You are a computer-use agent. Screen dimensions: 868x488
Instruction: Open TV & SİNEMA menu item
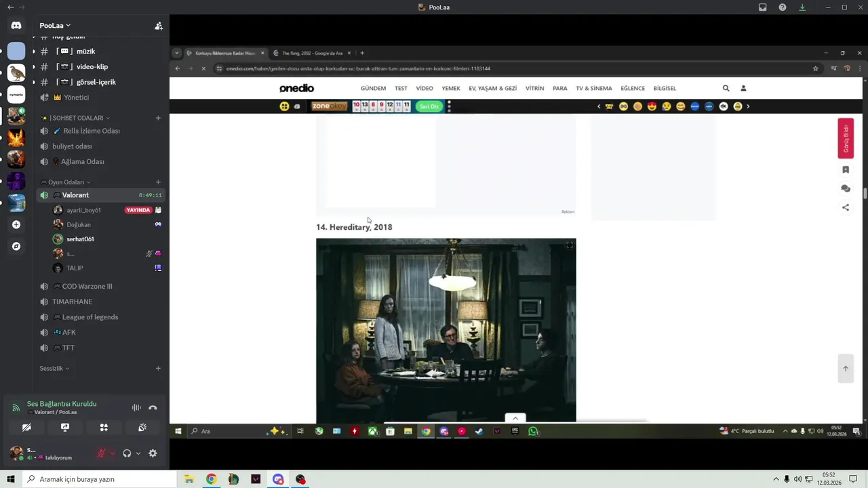coord(594,88)
